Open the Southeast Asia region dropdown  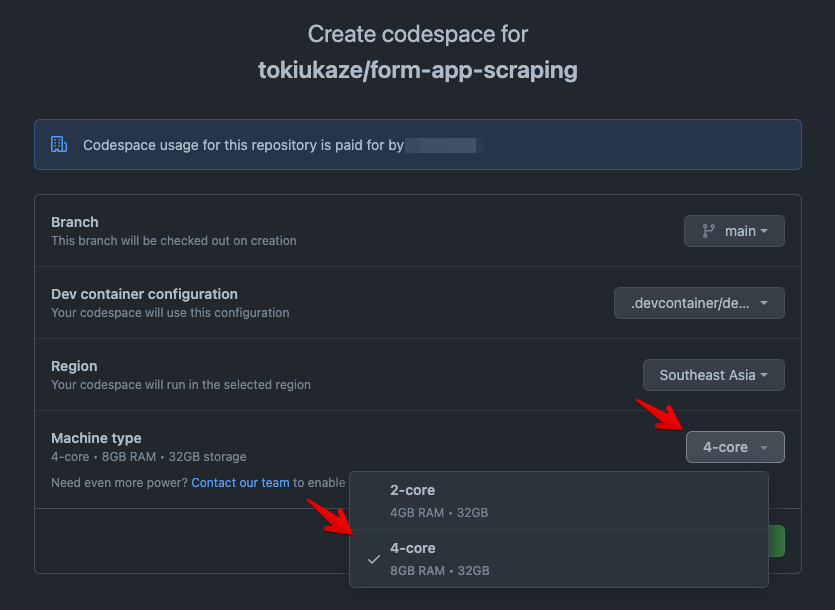713,375
